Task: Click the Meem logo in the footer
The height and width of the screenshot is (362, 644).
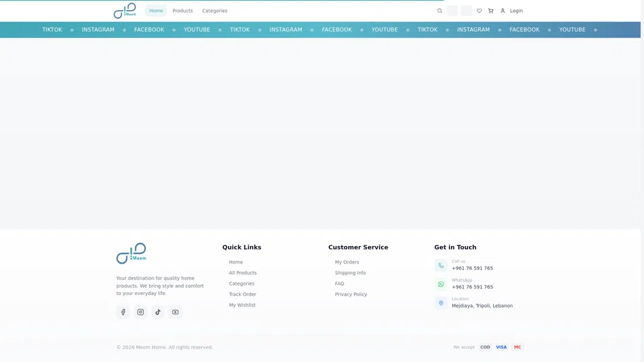Action: [131, 253]
